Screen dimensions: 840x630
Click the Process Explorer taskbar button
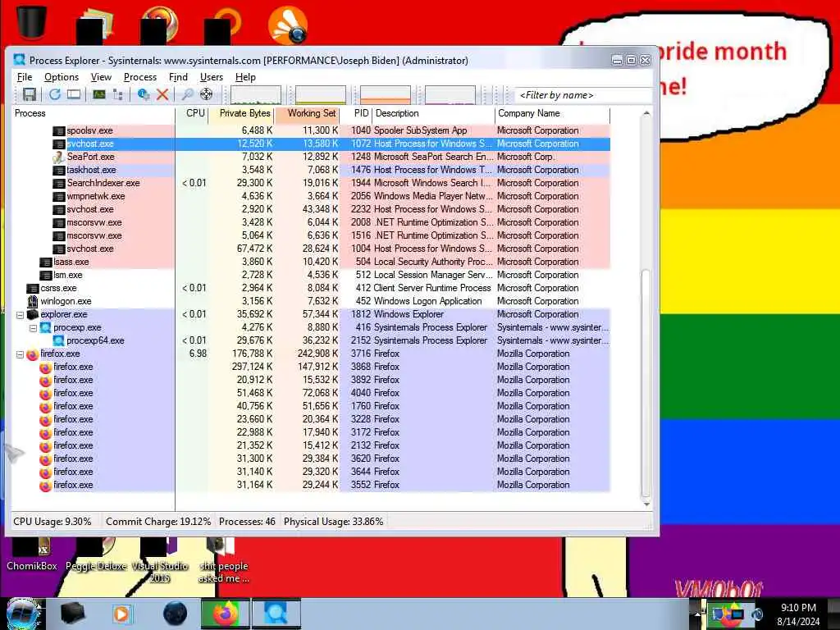pos(276,614)
